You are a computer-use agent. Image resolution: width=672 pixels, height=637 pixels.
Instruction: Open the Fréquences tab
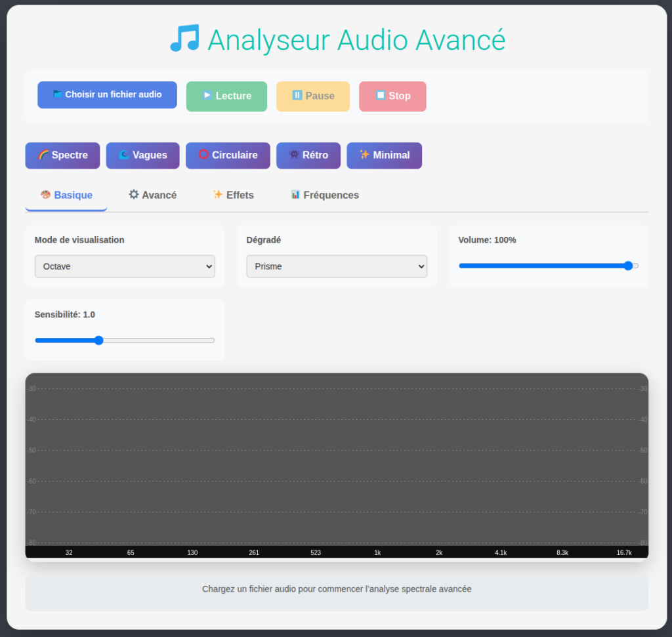pyautogui.click(x=324, y=195)
